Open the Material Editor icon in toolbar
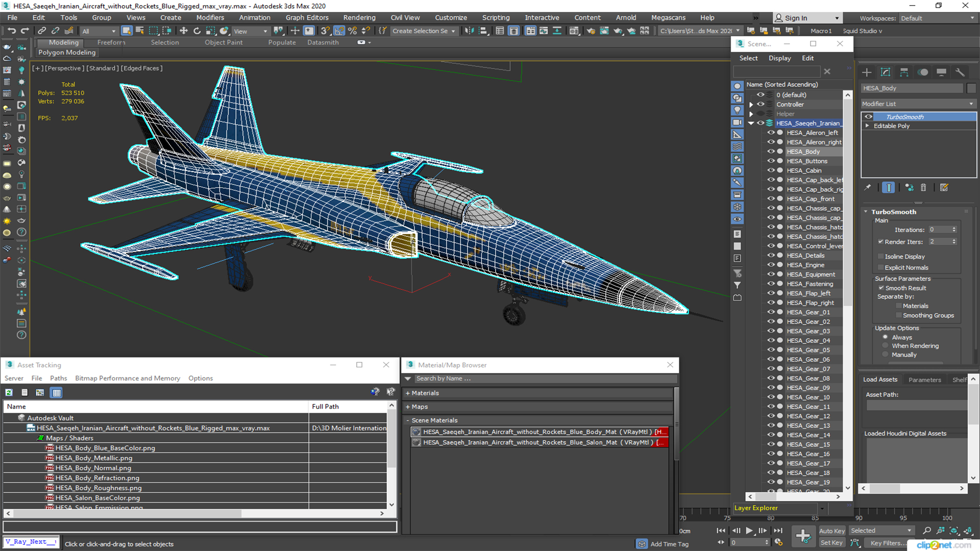This screenshot has width=980, height=551. click(575, 31)
